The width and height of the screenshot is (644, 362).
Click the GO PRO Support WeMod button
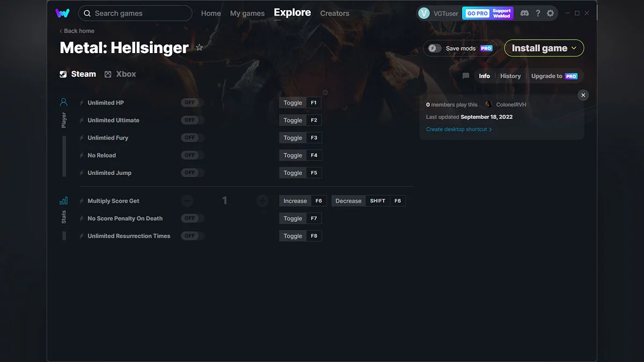[x=488, y=13]
